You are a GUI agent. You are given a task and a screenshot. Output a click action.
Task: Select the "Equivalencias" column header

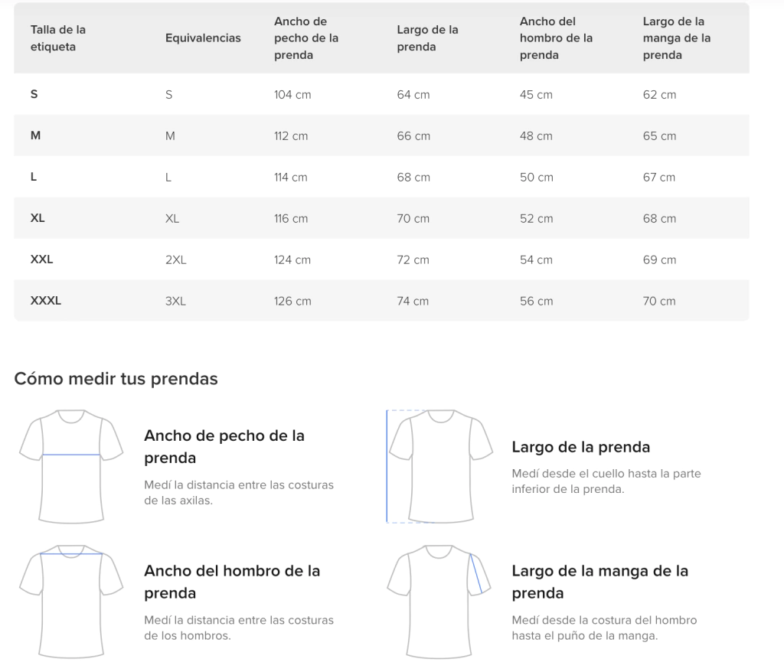pos(203,38)
